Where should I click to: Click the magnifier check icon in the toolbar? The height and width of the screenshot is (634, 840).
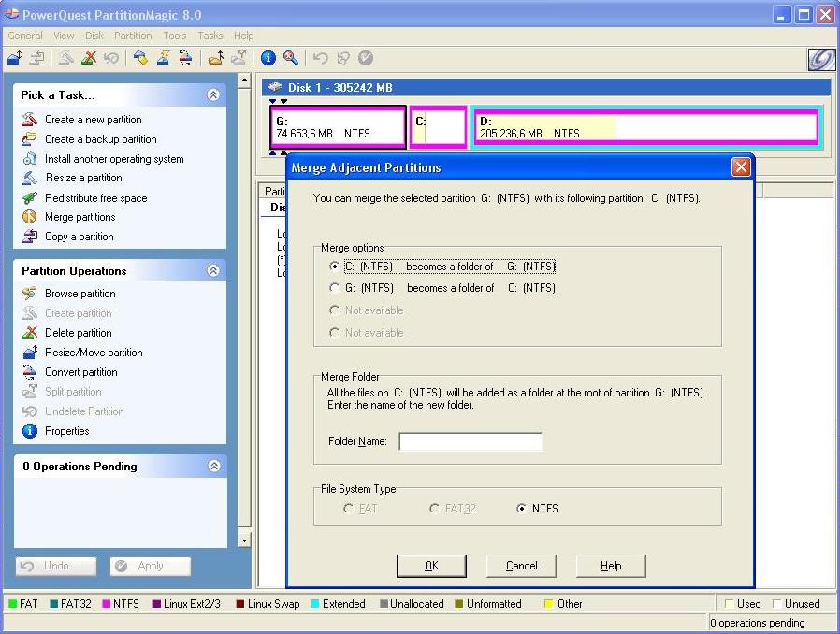(292, 58)
